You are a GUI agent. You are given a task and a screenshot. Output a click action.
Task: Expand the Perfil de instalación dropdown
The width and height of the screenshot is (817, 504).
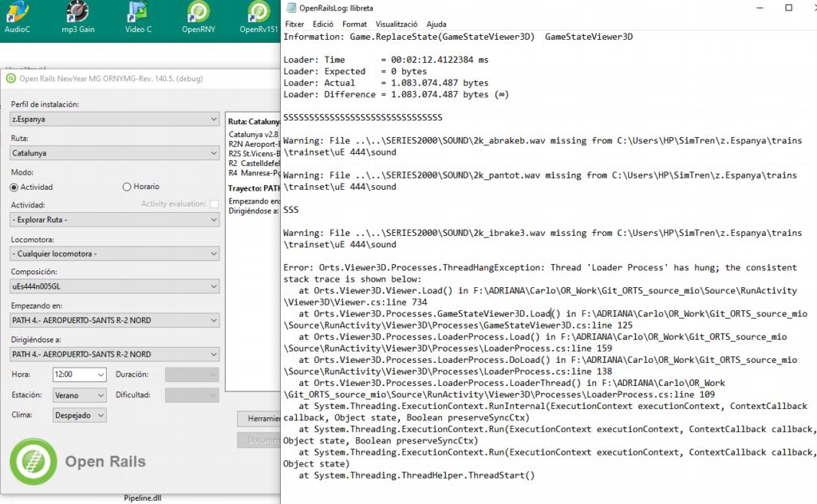tap(114, 119)
